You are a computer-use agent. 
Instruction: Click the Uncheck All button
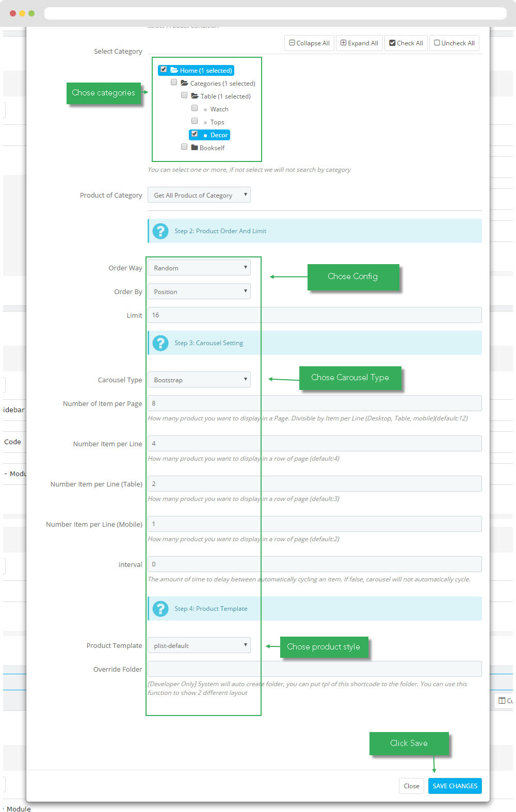pyautogui.click(x=454, y=43)
